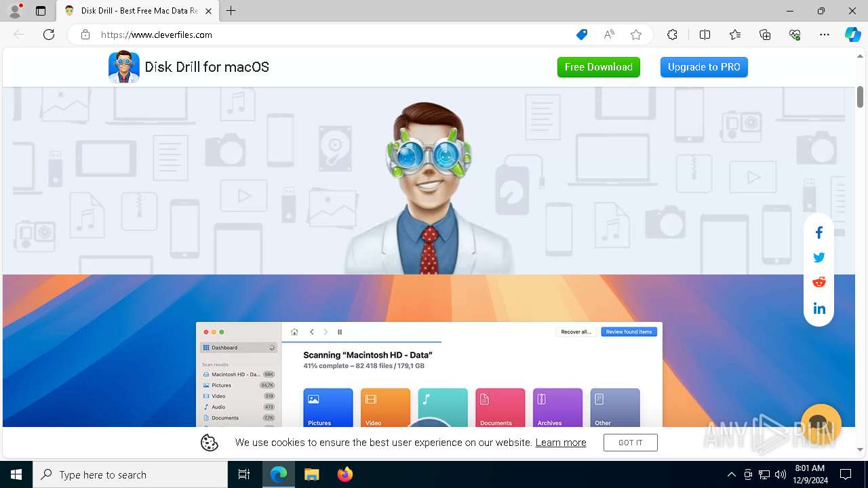The height and width of the screenshot is (488, 868).
Task: View site information lock icon
Action: 85,35
